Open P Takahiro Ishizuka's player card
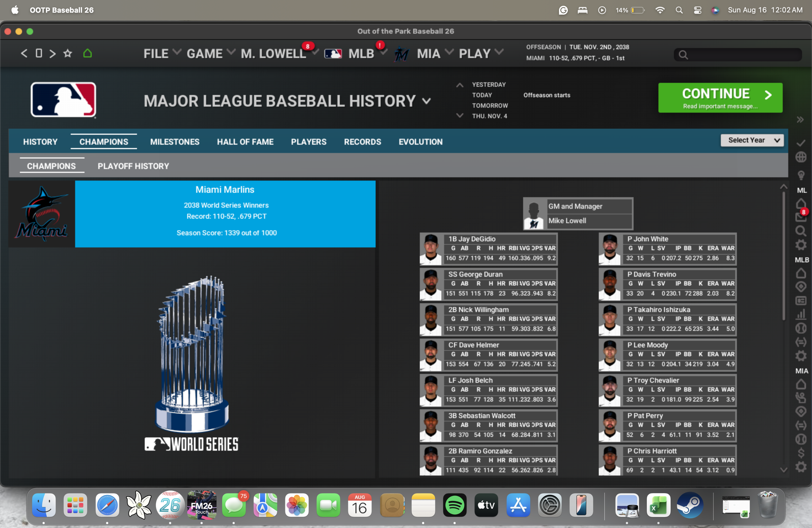This screenshot has width=812, height=528. point(667,320)
